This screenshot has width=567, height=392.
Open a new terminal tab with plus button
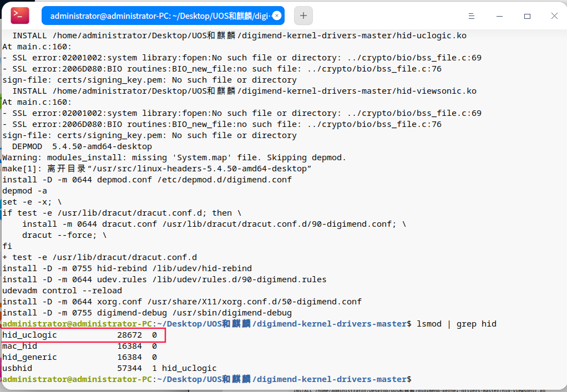click(x=303, y=16)
